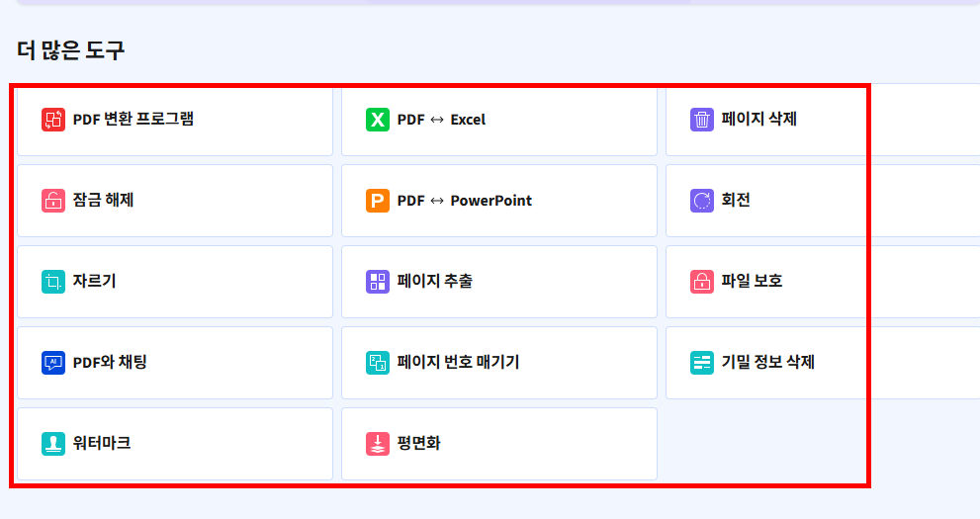Open the PDF 변환 프로그램 converter icon

[x=53, y=120]
